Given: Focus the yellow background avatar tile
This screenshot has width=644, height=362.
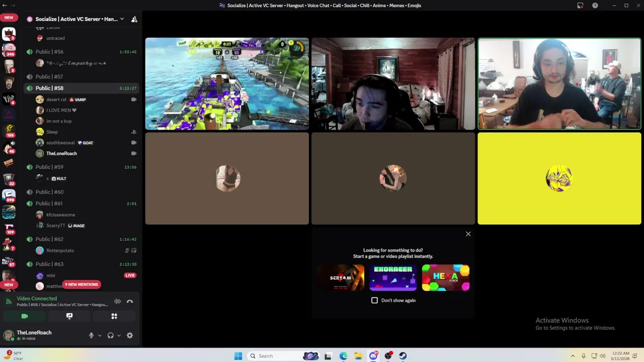Looking at the screenshot, I should 559,178.
